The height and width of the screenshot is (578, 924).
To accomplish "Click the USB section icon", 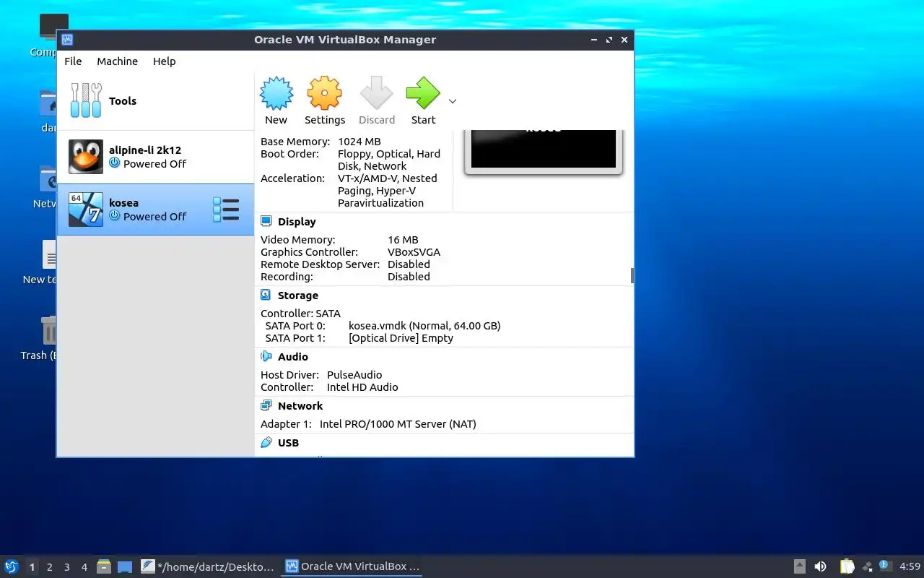I will (266, 442).
